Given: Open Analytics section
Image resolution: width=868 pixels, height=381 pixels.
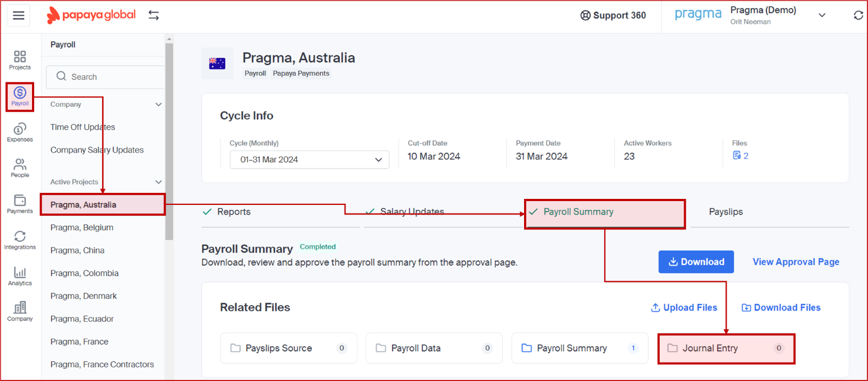Looking at the screenshot, I should tap(20, 276).
